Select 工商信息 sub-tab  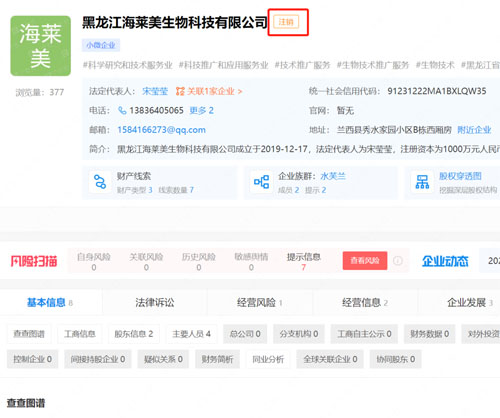pos(80,334)
